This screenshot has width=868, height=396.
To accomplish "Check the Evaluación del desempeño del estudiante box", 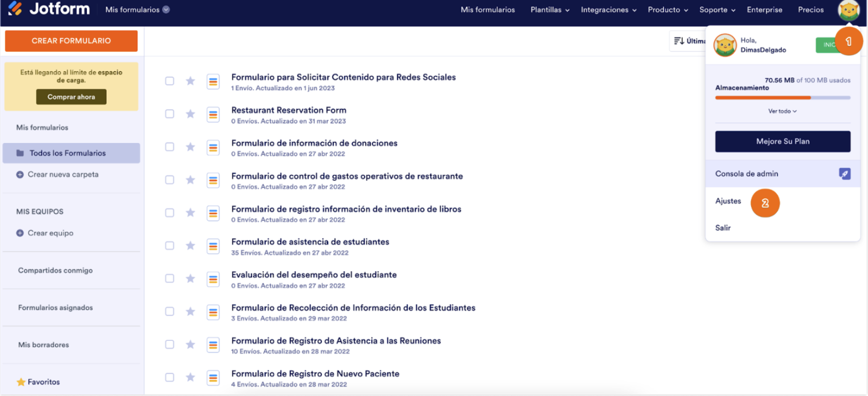I will pyautogui.click(x=170, y=279).
